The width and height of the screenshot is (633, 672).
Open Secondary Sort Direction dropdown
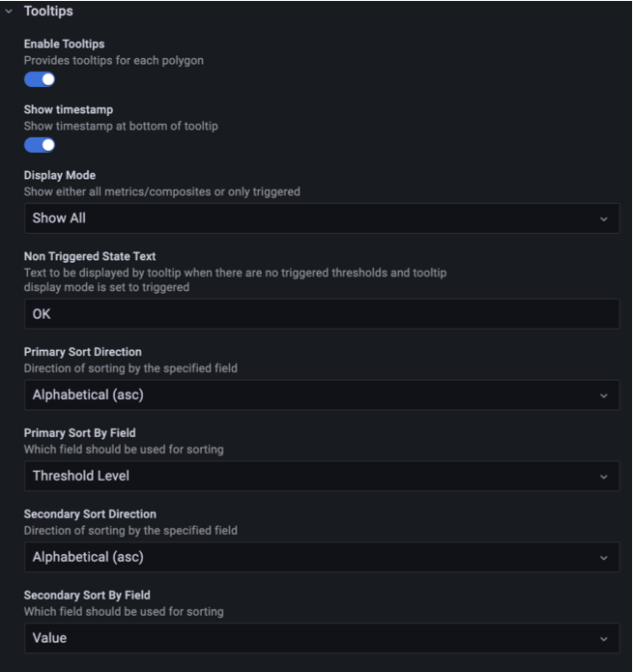click(x=322, y=557)
